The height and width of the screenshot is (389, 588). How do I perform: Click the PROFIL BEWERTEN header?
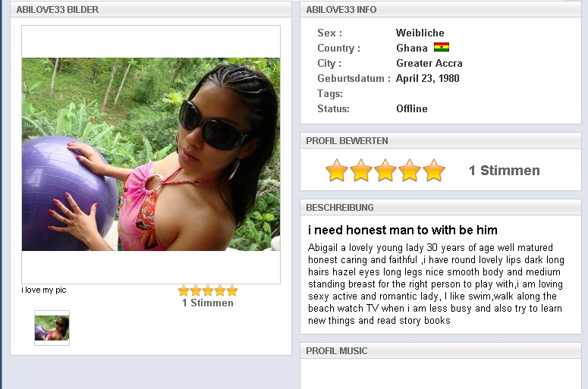[441, 140]
